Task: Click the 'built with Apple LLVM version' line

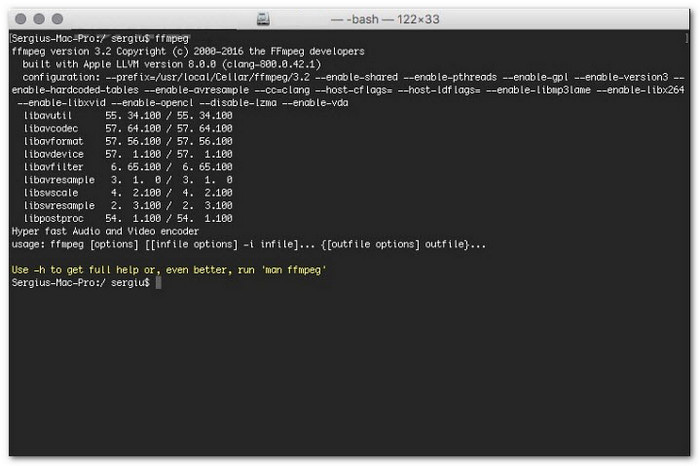Action: coord(171,64)
